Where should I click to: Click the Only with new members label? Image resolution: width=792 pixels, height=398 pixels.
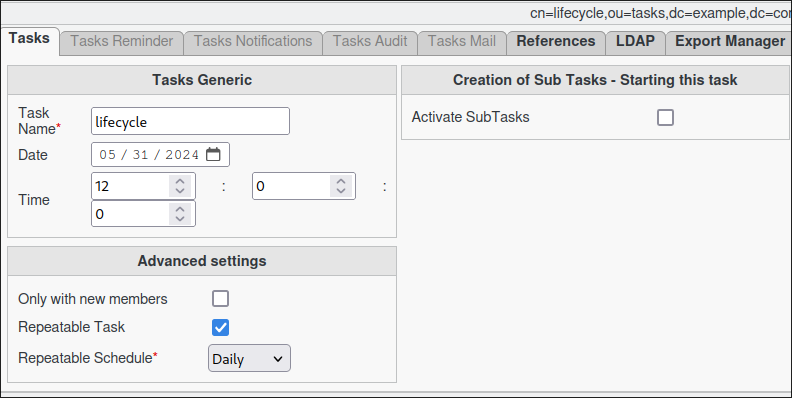point(92,299)
